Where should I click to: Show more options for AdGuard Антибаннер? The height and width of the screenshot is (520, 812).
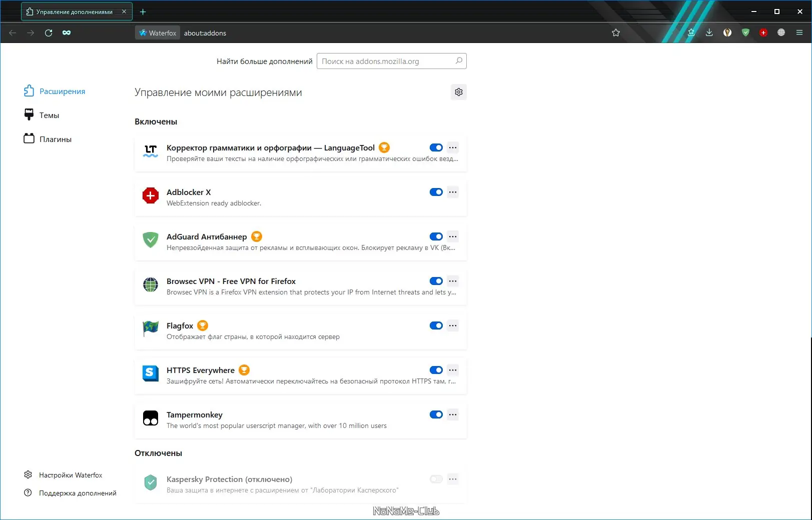[453, 236]
